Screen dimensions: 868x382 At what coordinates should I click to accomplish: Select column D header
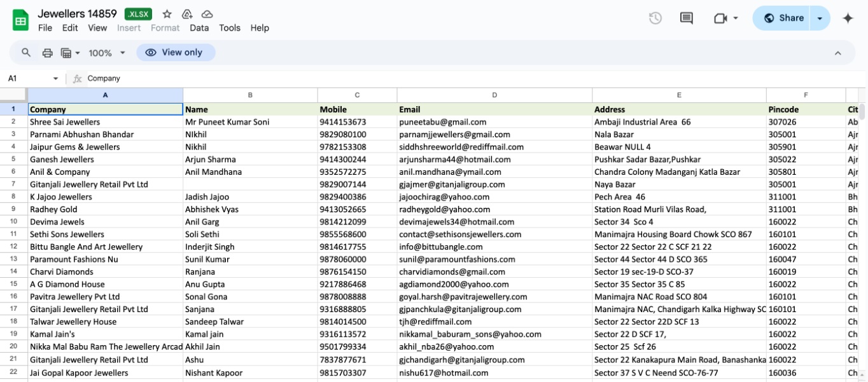(494, 95)
